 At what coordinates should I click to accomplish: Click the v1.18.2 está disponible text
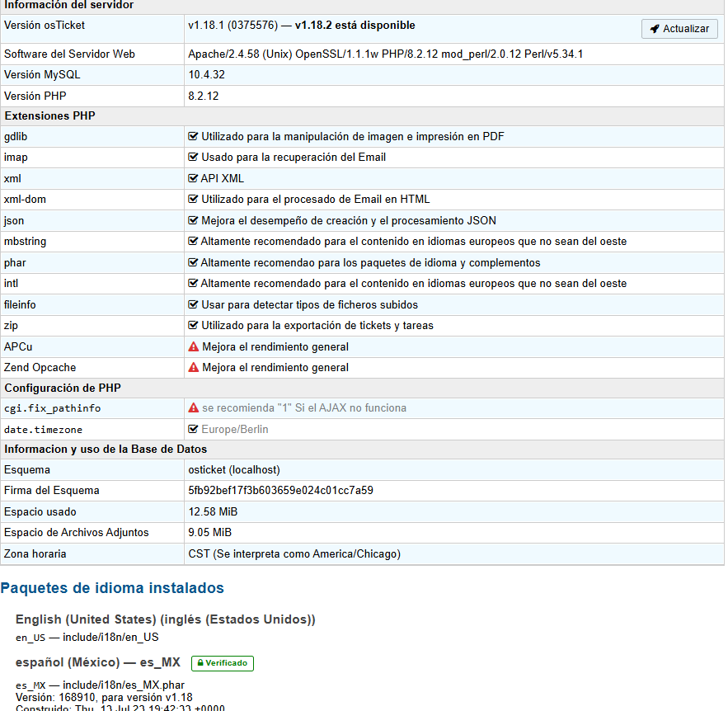click(355, 26)
